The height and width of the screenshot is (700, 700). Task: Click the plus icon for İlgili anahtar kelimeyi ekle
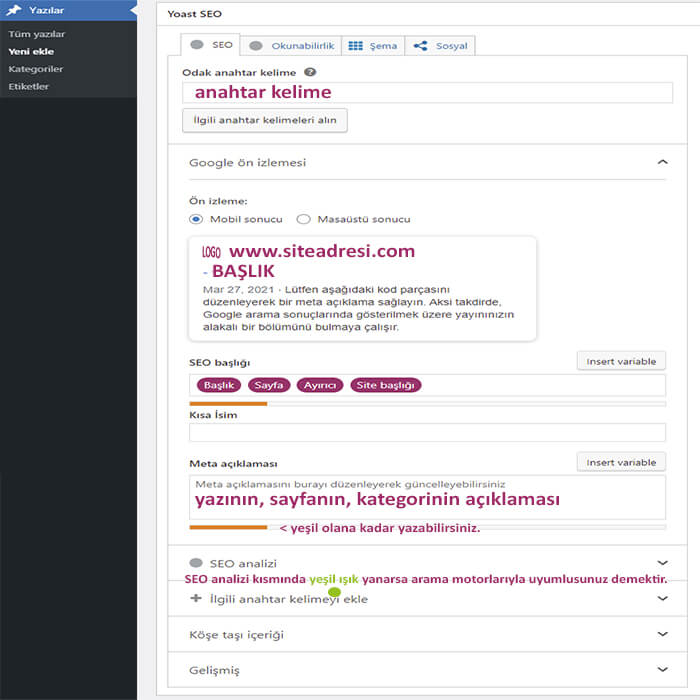click(x=196, y=598)
